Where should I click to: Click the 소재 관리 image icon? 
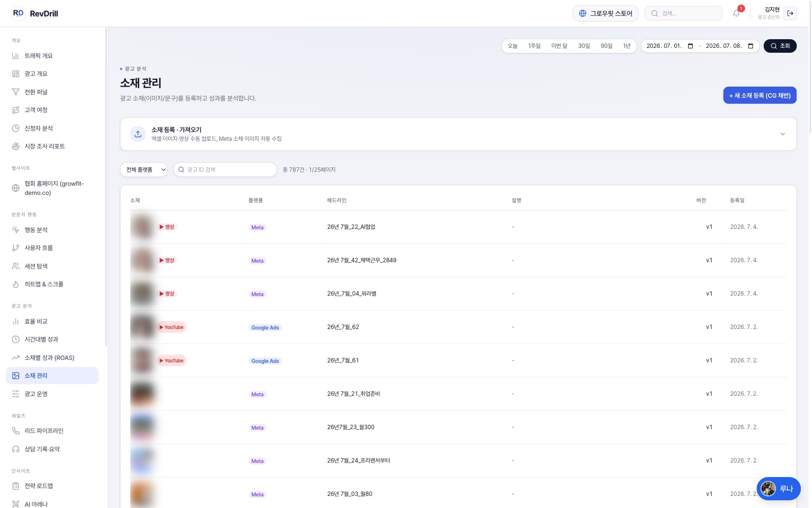pyautogui.click(x=15, y=375)
